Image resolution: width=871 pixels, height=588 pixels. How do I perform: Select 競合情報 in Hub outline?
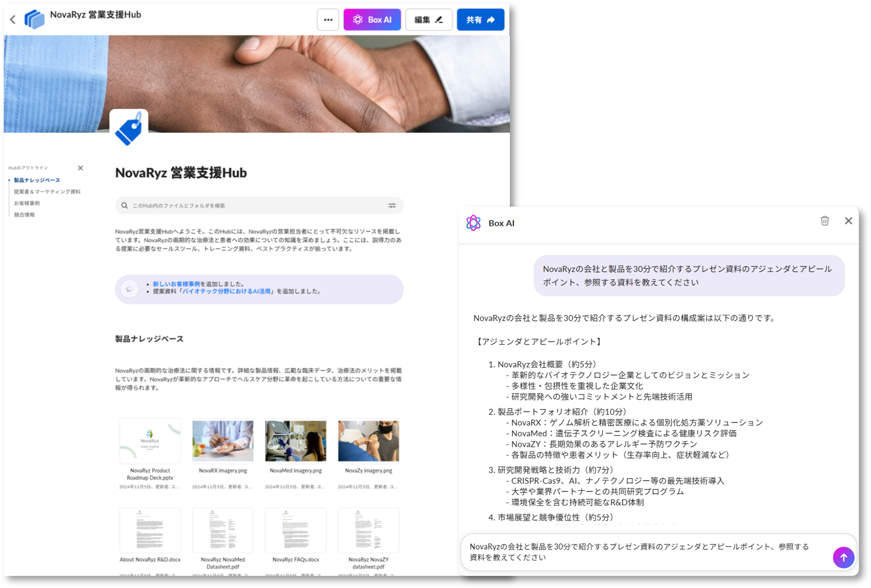(x=24, y=215)
